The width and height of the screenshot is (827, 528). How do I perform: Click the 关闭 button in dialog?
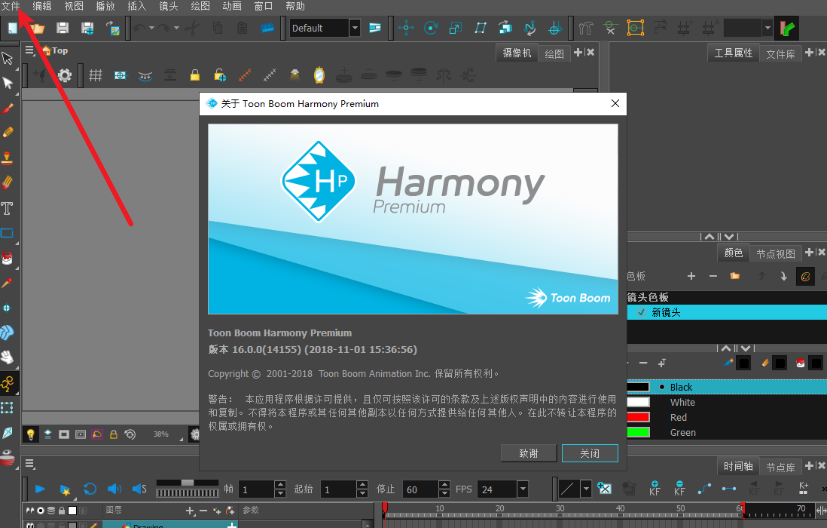pyautogui.click(x=589, y=453)
